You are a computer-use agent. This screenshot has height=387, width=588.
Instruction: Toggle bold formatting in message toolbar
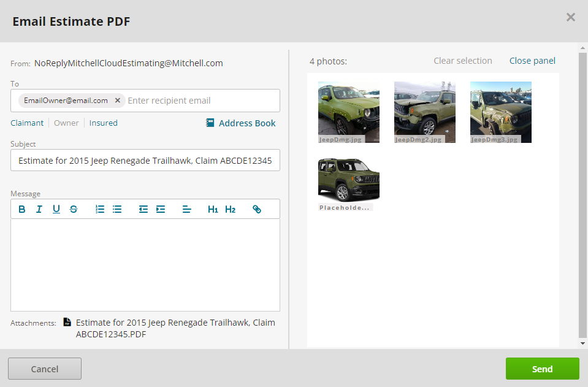click(21, 209)
